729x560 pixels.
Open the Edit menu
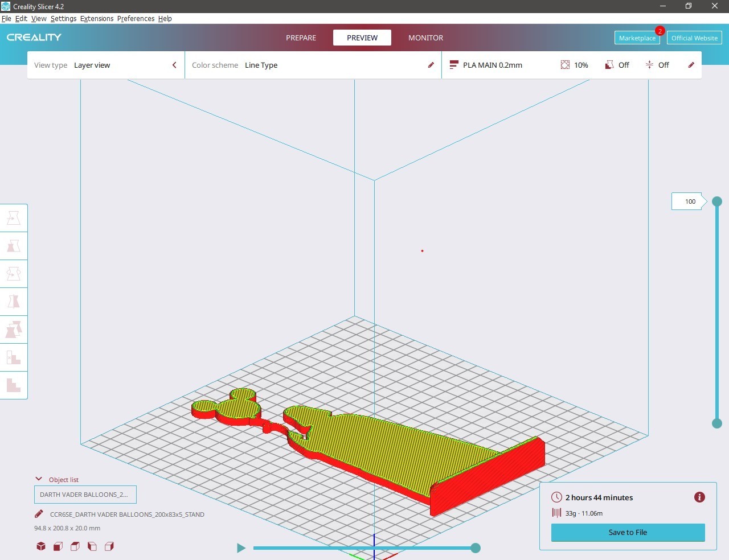click(21, 18)
